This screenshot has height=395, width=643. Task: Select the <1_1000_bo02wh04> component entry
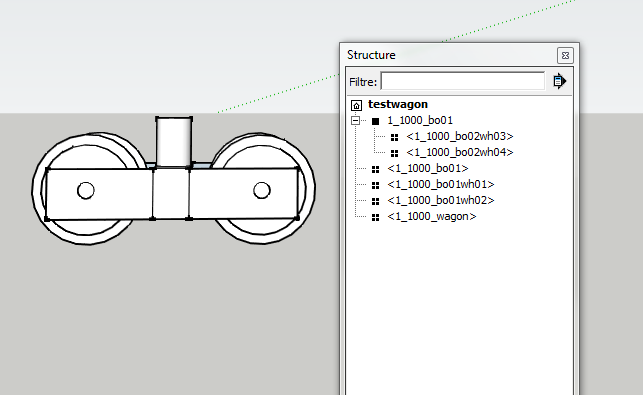point(460,152)
